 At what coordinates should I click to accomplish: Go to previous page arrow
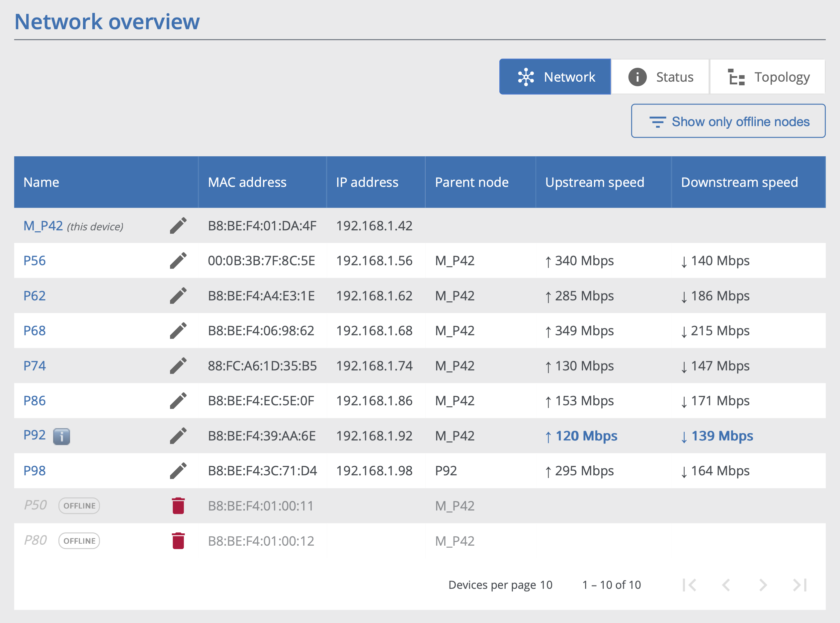[726, 585]
